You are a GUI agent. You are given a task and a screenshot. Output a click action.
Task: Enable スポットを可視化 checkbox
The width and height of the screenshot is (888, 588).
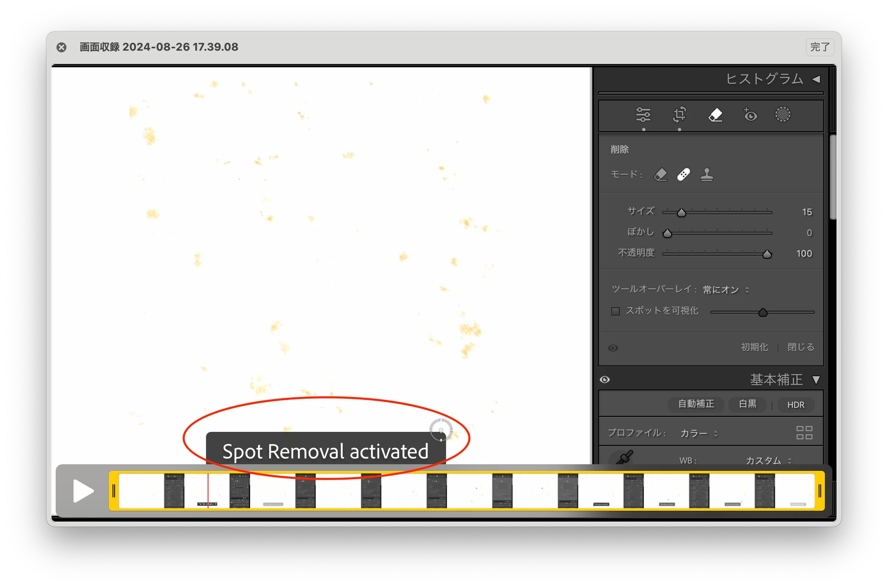pyautogui.click(x=616, y=311)
